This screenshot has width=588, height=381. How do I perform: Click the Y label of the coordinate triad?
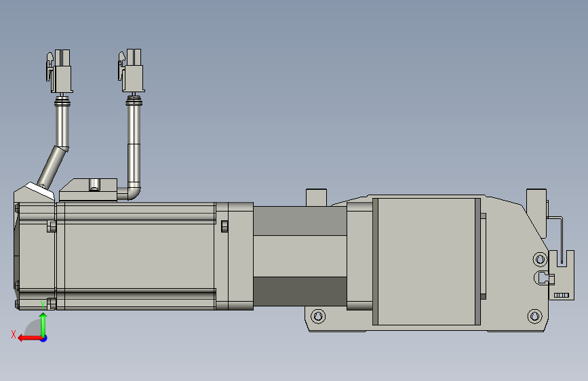tap(43, 304)
